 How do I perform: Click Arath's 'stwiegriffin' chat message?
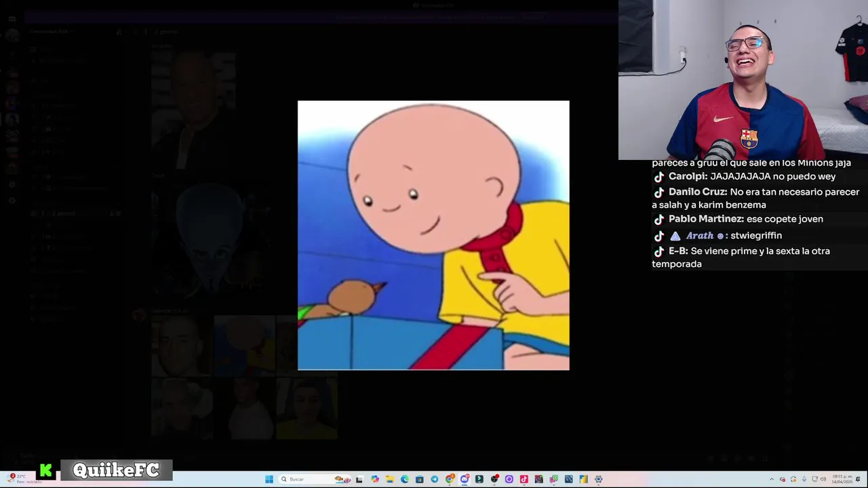tap(717, 235)
